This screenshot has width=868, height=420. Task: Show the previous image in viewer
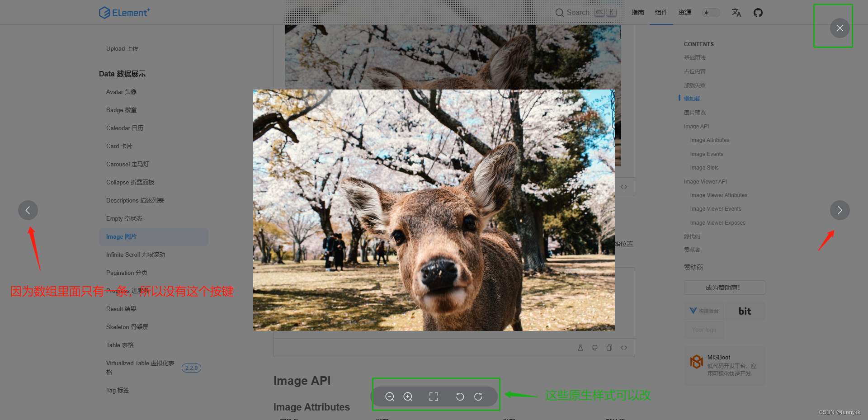click(28, 210)
